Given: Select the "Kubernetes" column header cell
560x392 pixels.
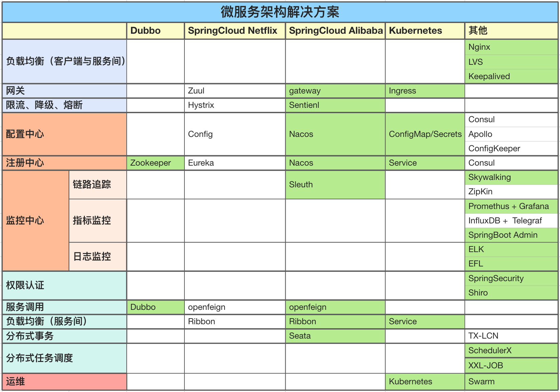Looking at the screenshot, I should (425, 31).
